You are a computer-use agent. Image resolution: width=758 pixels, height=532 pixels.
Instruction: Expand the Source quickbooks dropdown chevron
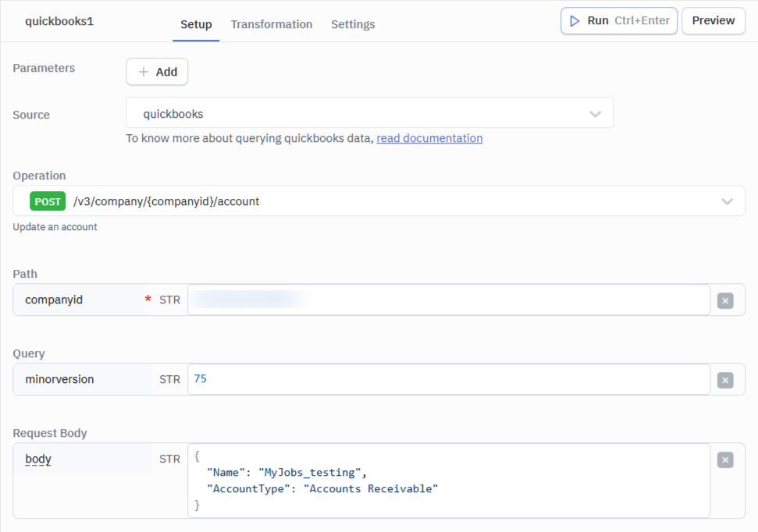[595, 114]
